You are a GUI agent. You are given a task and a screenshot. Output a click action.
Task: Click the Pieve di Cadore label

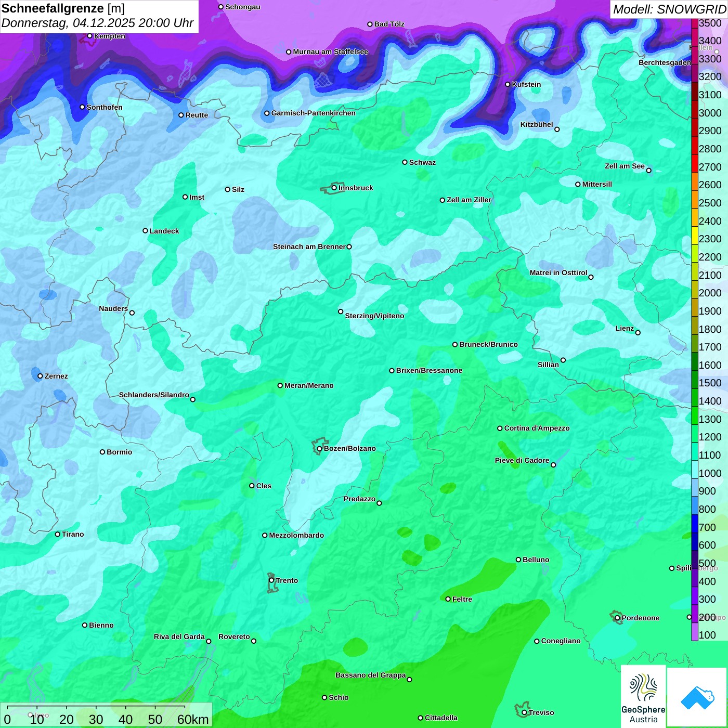pos(522,460)
